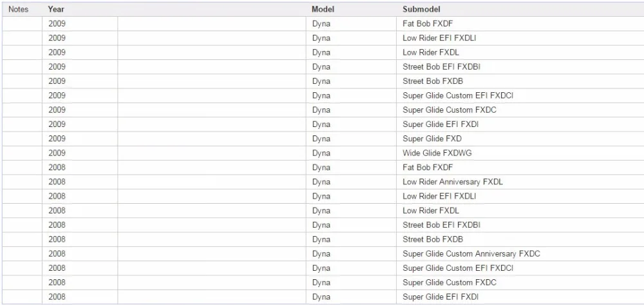Click the Wide Glide FXDWG entry
Image resolution: width=644 pixels, height=305 pixels.
coord(437,153)
